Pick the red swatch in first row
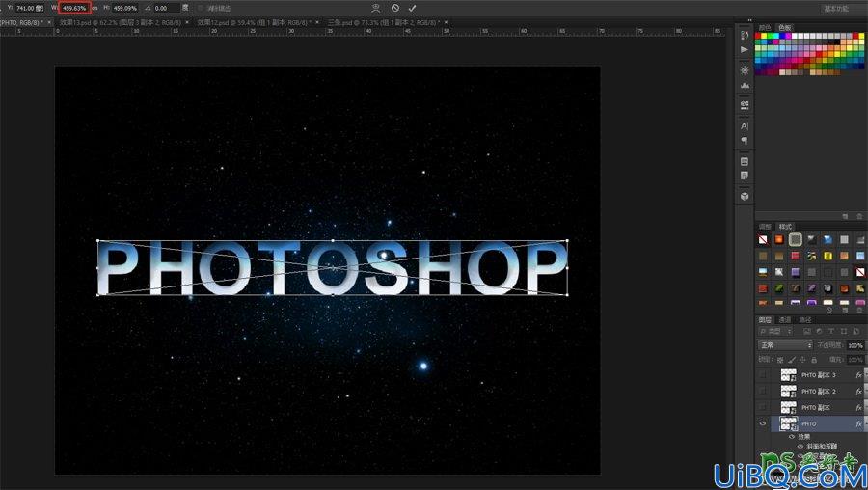 pyautogui.click(x=758, y=36)
